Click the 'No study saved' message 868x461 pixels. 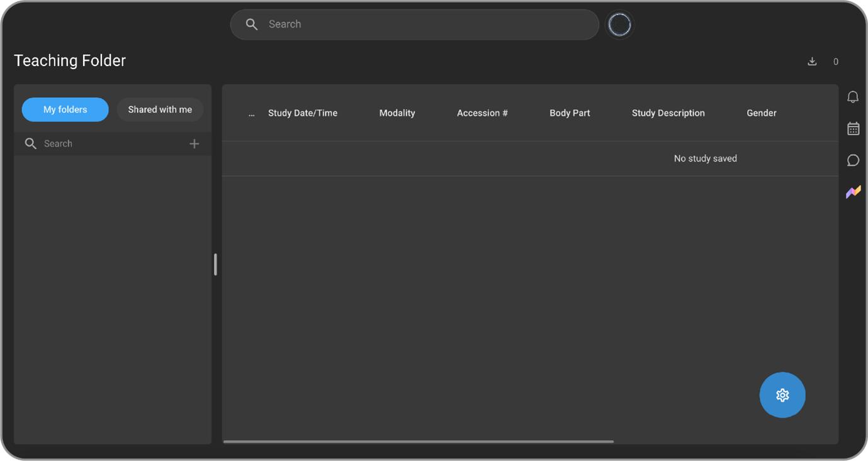click(x=706, y=158)
